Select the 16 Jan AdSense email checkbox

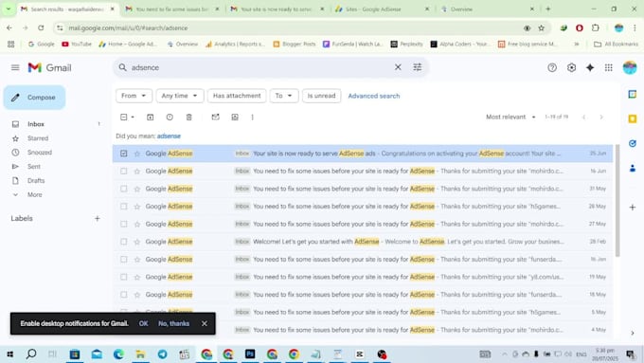click(124, 260)
